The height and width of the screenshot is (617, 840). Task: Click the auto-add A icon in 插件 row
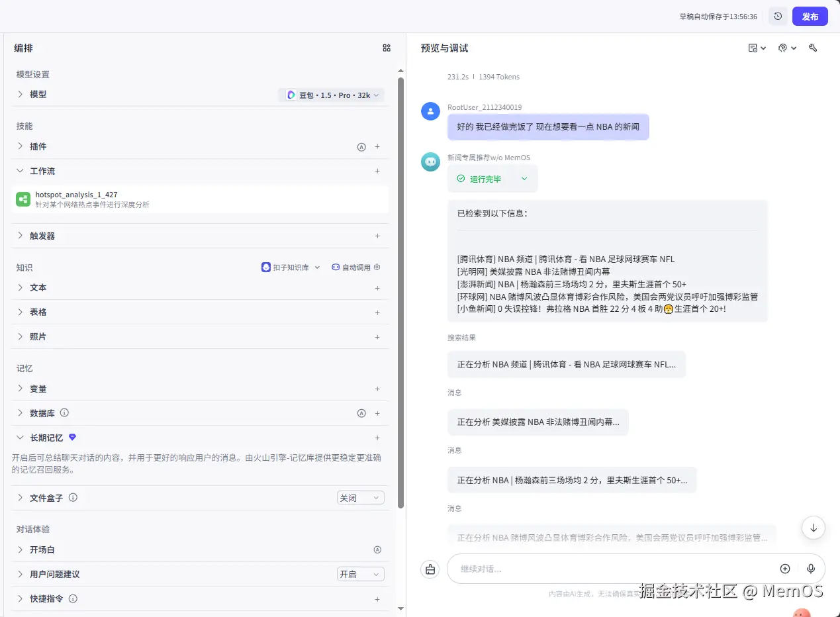click(x=361, y=147)
